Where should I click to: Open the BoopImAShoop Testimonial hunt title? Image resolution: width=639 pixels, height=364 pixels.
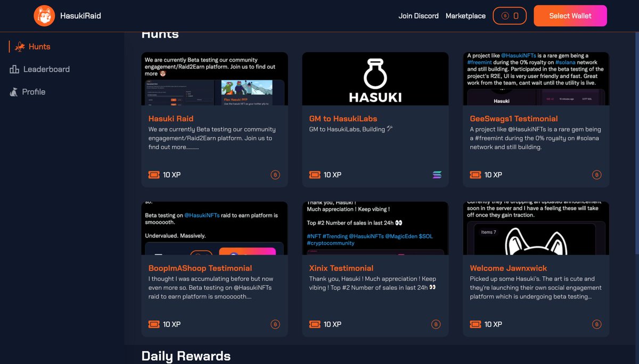point(200,268)
